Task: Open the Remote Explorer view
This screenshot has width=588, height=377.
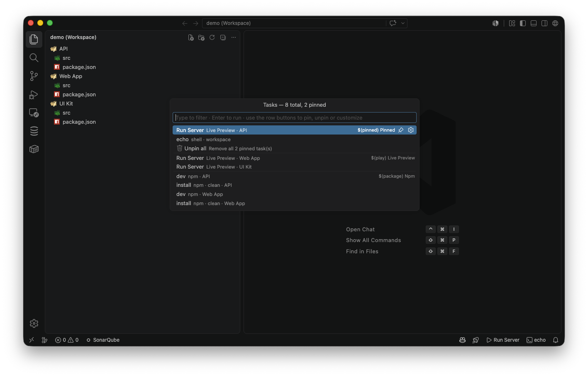Action: tap(34, 113)
